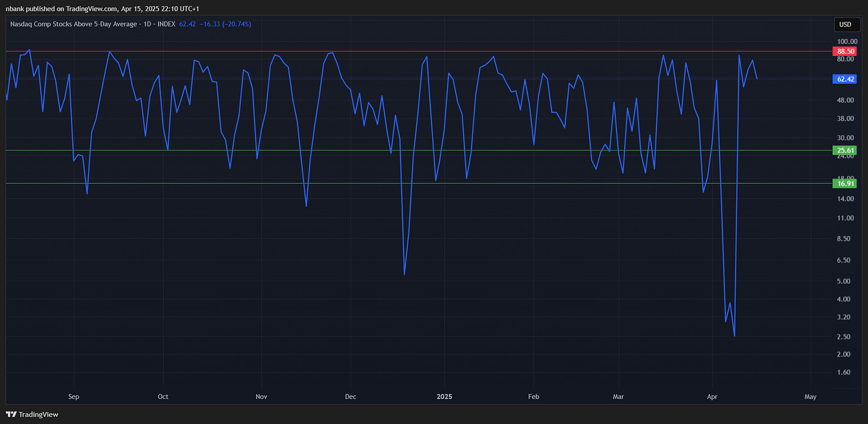Click the Dec label on time axis

[351, 396]
